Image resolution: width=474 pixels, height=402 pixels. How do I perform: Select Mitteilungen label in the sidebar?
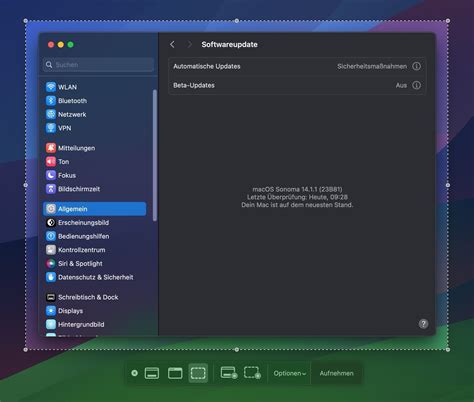coord(76,148)
